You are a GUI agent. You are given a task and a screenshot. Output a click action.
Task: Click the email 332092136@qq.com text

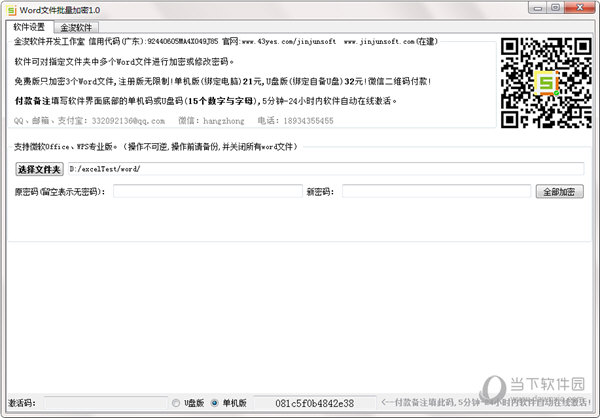click(128, 121)
